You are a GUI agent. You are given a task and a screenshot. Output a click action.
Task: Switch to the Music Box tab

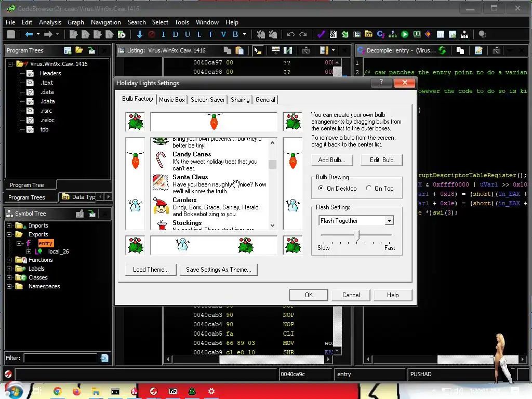coord(171,100)
